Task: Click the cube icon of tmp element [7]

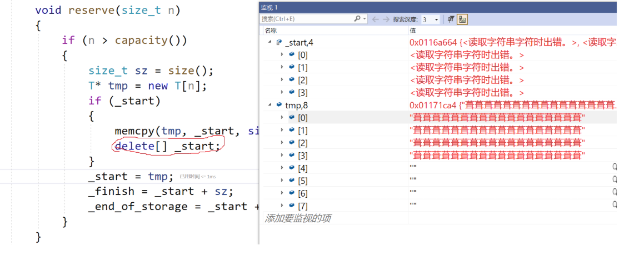Action: pyautogui.click(x=292, y=206)
